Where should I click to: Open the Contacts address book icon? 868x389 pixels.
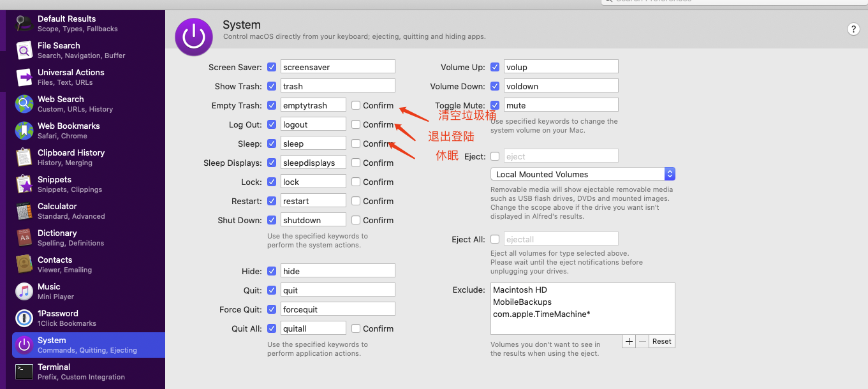24,265
